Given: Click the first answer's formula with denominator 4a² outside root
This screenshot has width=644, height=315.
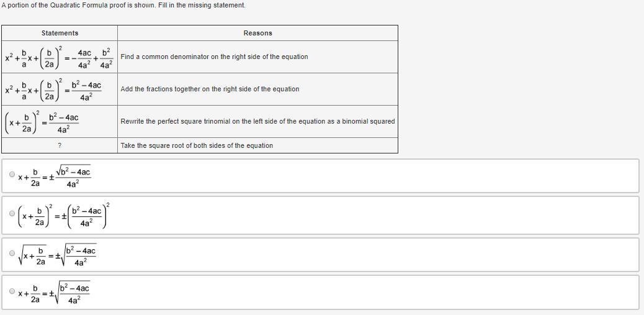Looking at the screenshot, I should click(54, 177).
